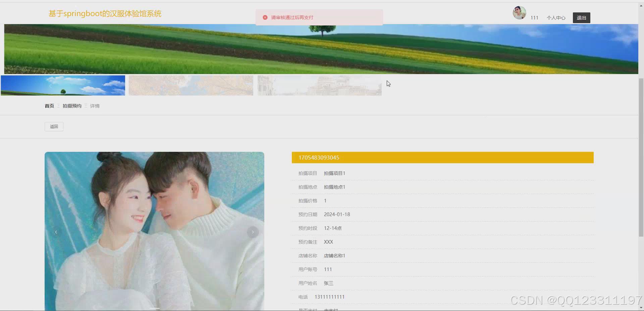Viewport: 644px width, 311px height.
Task: Click the order number 1705483093045 header
Action: [319, 157]
